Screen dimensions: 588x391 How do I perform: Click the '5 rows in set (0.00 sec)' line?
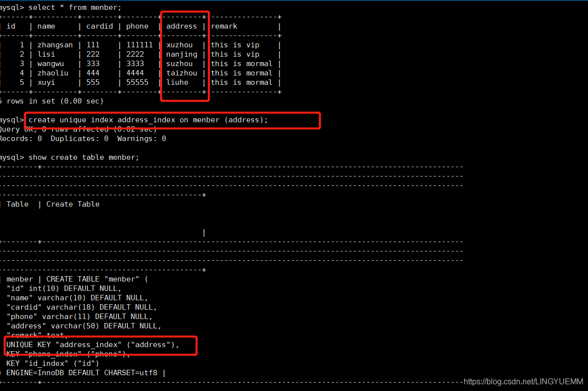[52, 101]
